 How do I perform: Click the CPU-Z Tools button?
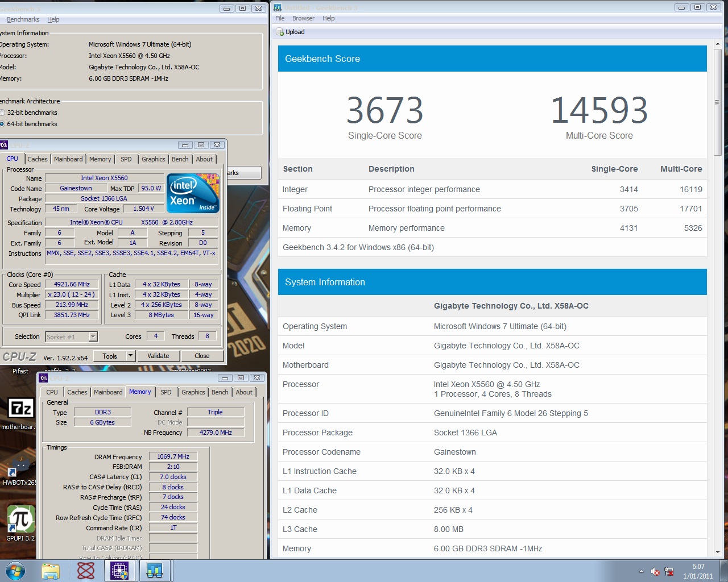(110, 356)
